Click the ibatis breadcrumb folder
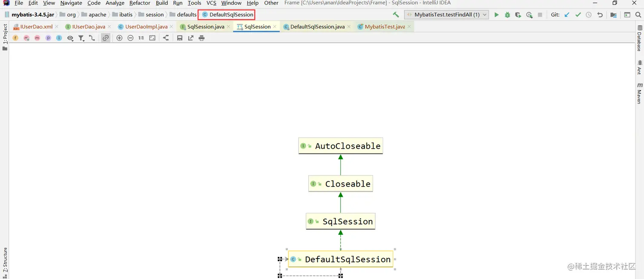 pyautogui.click(x=123, y=14)
